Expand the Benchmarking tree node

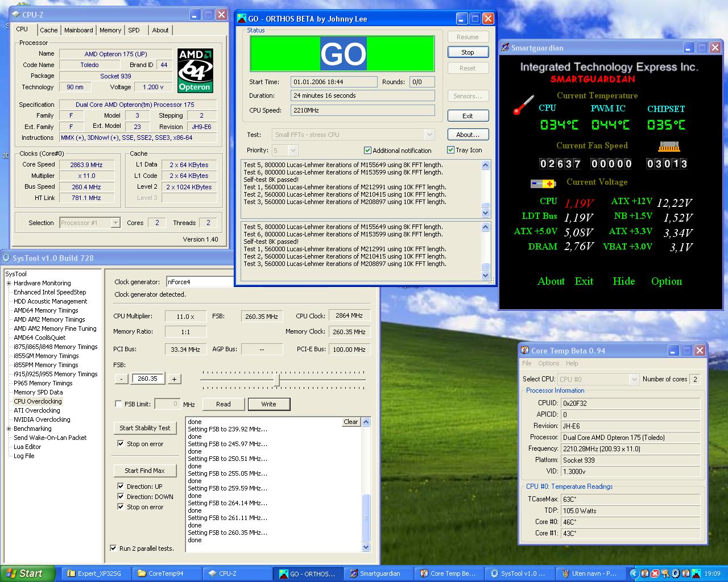(x=9, y=429)
